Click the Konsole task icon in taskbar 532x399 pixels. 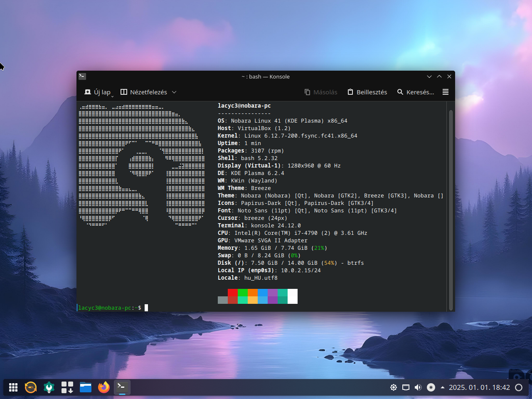[122, 387]
